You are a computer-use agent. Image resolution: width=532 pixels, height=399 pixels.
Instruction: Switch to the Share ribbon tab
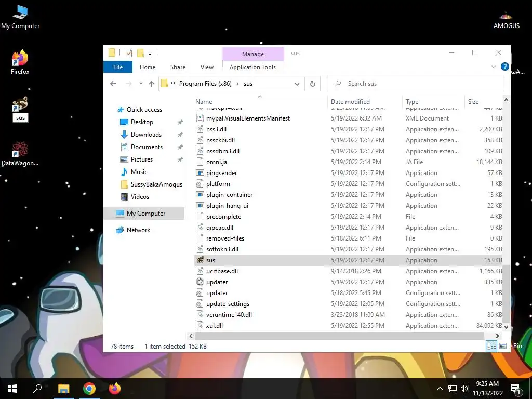(x=178, y=67)
